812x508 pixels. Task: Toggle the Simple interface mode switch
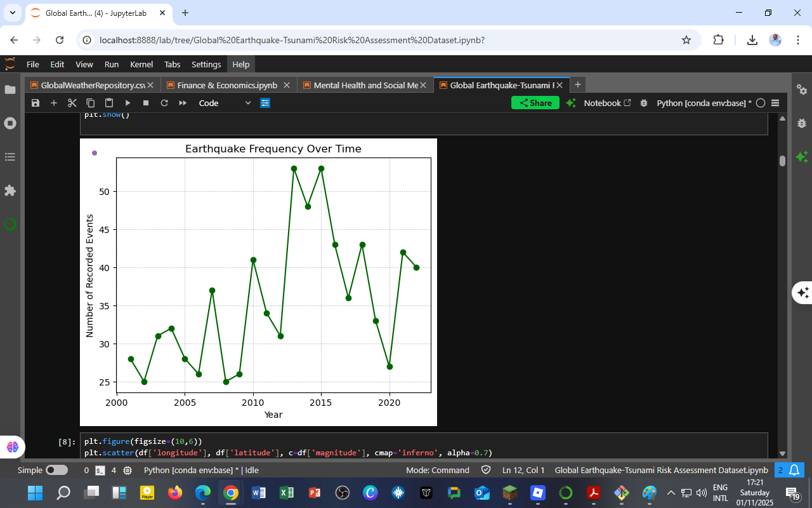56,471
